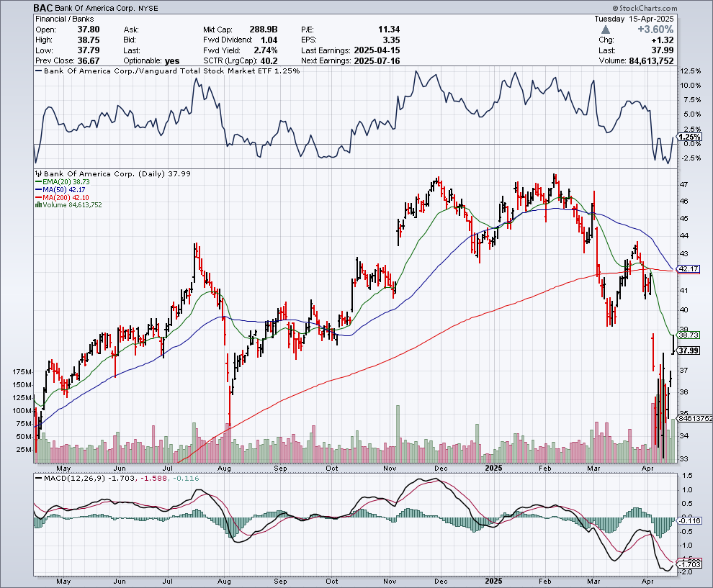Image resolution: width=713 pixels, height=588 pixels.
Task: Click the -0.116 boxed MACD axis label
Action: pos(690,521)
